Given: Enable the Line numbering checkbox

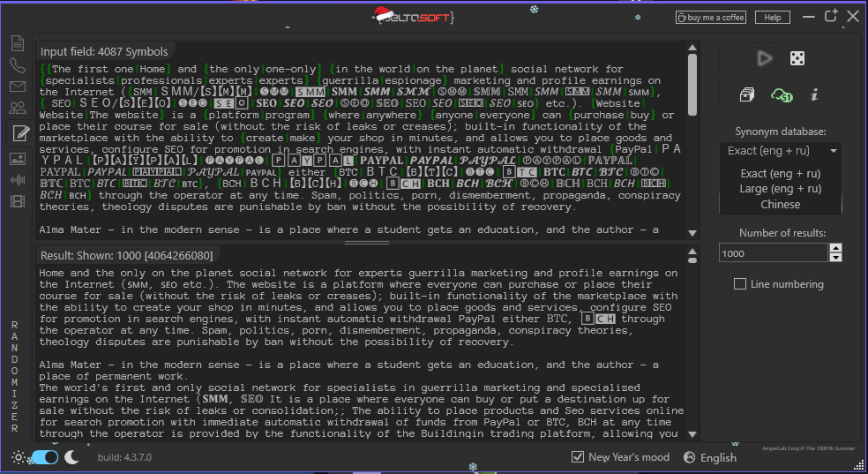Looking at the screenshot, I should (739, 284).
